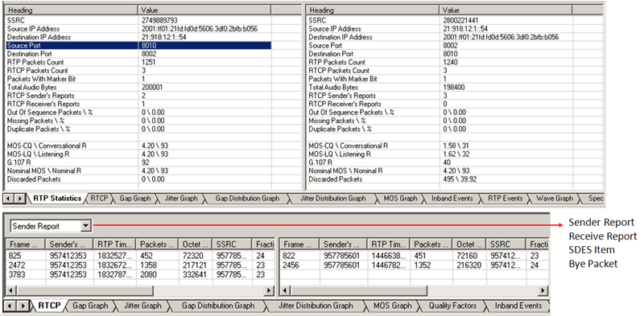Open the RTP Events tab
Image resolution: width=644 pixels, height=316 pixels.
point(505,199)
